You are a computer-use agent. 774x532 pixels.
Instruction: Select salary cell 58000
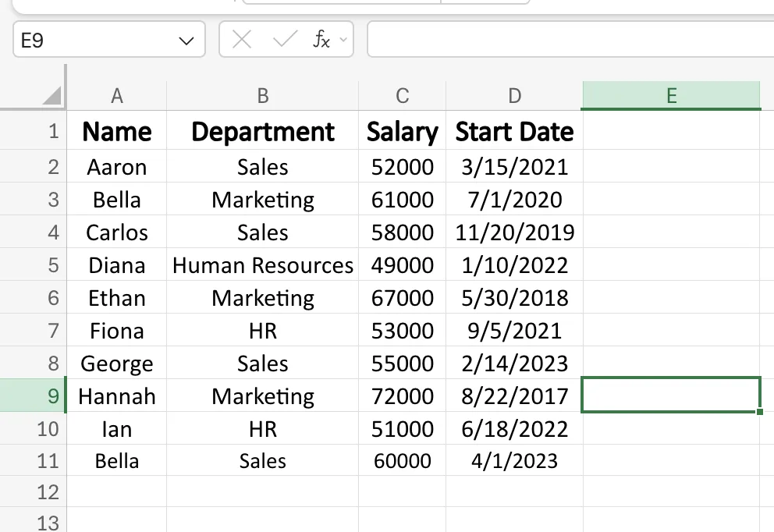403,232
